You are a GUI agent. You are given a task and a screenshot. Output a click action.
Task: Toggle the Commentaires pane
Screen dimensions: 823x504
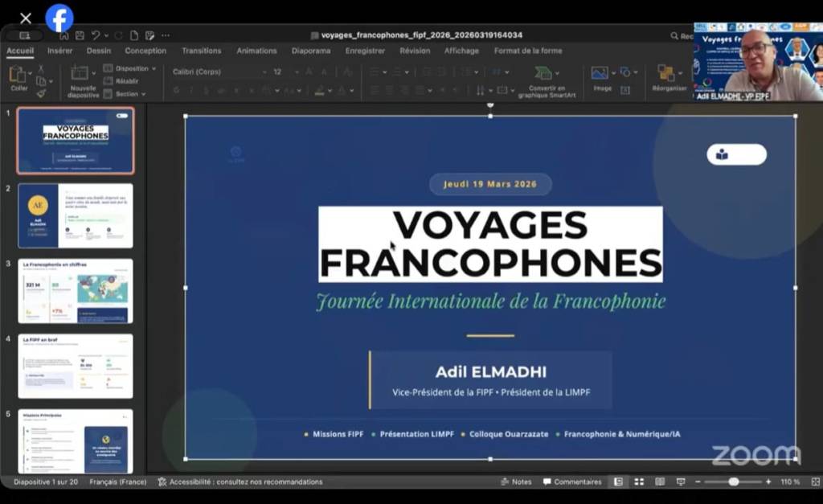pos(572,481)
